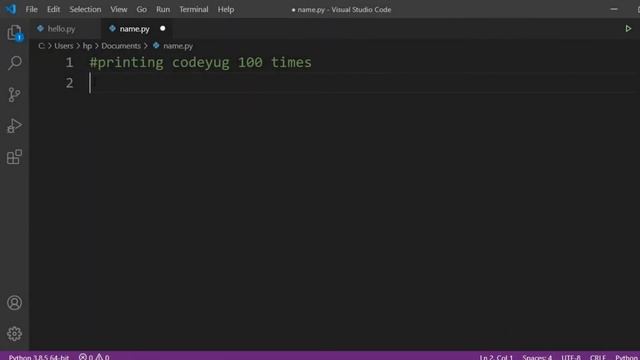Click the errors count icon in status bar
The width and height of the screenshot is (640, 360).
tap(83, 357)
